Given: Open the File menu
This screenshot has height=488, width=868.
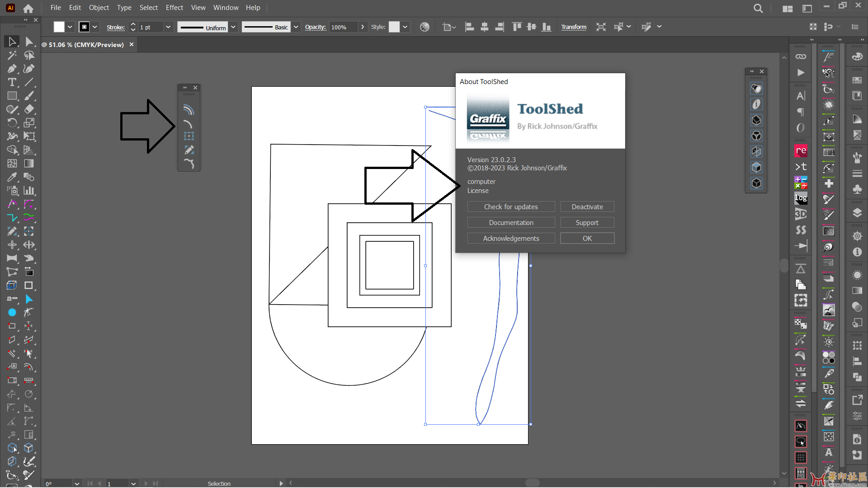Looking at the screenshot, I should click(x=56, y=8).
